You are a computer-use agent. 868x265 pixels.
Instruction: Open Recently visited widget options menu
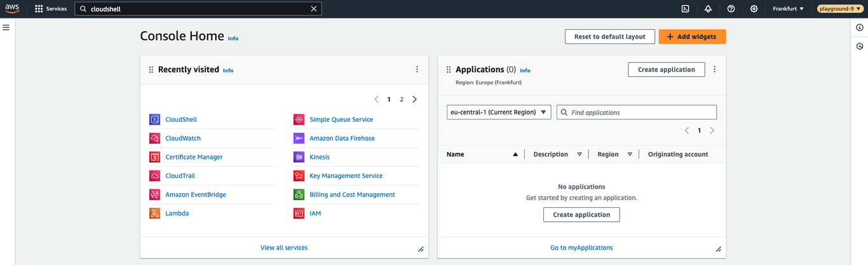[x=417, y=69]
